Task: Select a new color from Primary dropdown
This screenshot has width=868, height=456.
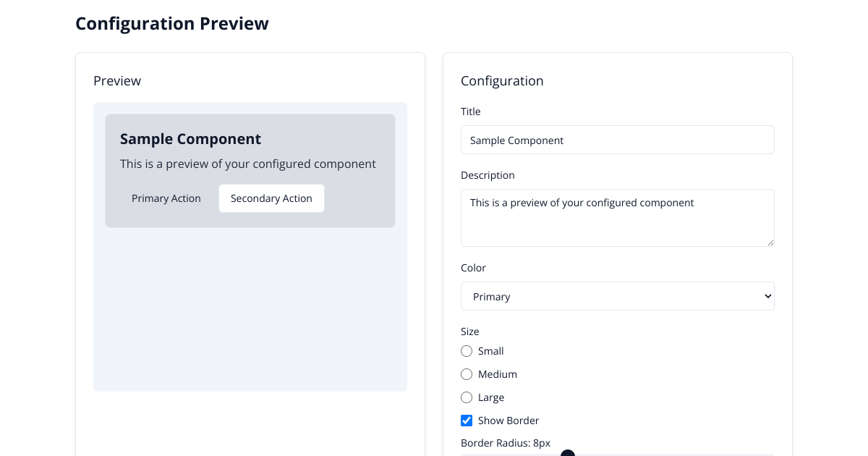Action: pos(617,296)
